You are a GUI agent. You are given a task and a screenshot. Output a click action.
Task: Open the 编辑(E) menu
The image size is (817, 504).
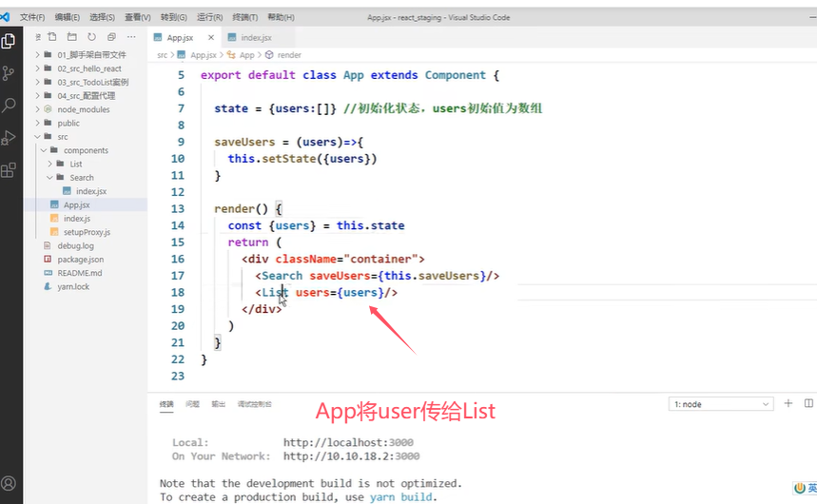tap(68, 17)
